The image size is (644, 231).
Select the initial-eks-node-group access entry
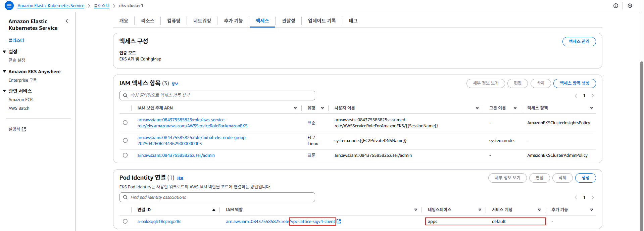[125, 140]
